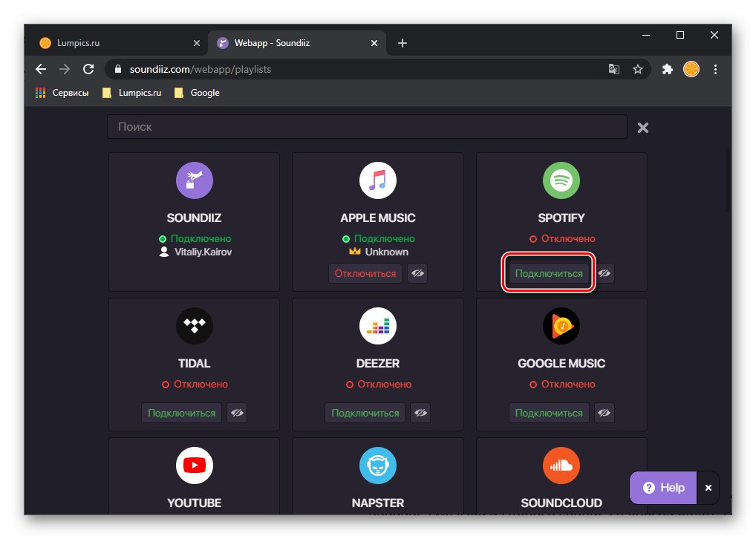Hide Apple Music with the eye toggle
The width and height of the screenshot is (756, 539).
pyautogui.click(x=417, y=273)
